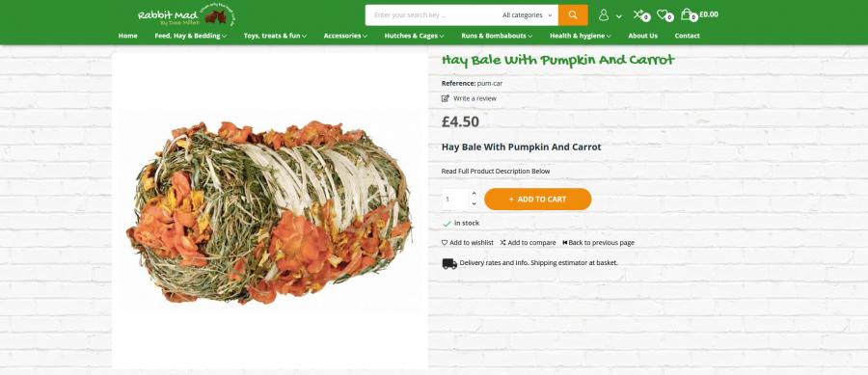Open the Contact menu item
868x375 pixels.
(687, 36)
